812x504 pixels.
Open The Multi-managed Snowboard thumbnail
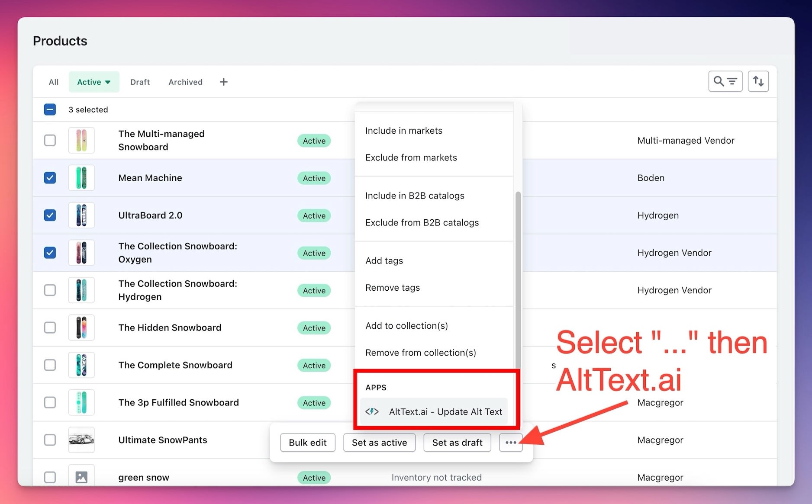point(81,141)
